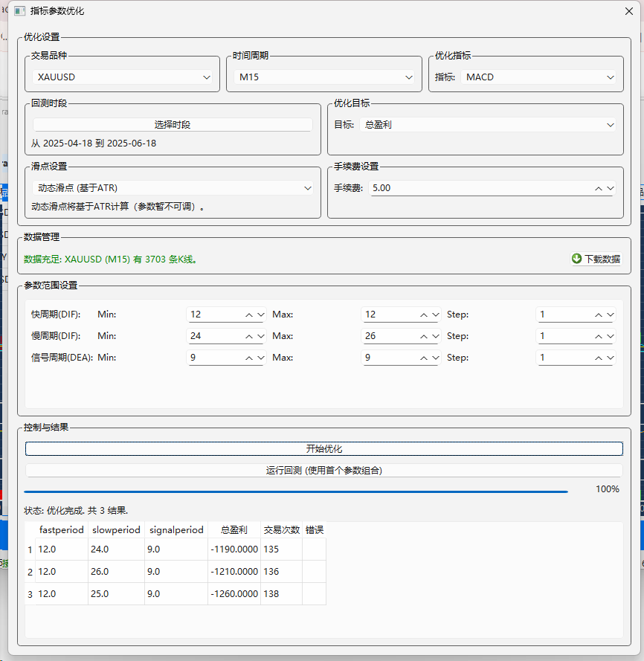
Task: Sort results by signalperiod column header
Action: 176,530
